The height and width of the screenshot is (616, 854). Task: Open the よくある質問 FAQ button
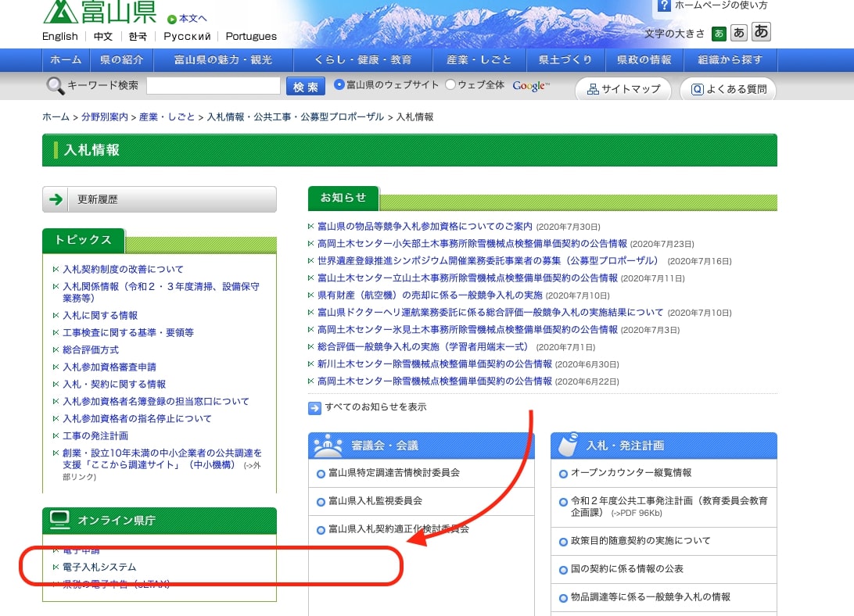coord(728,89)
